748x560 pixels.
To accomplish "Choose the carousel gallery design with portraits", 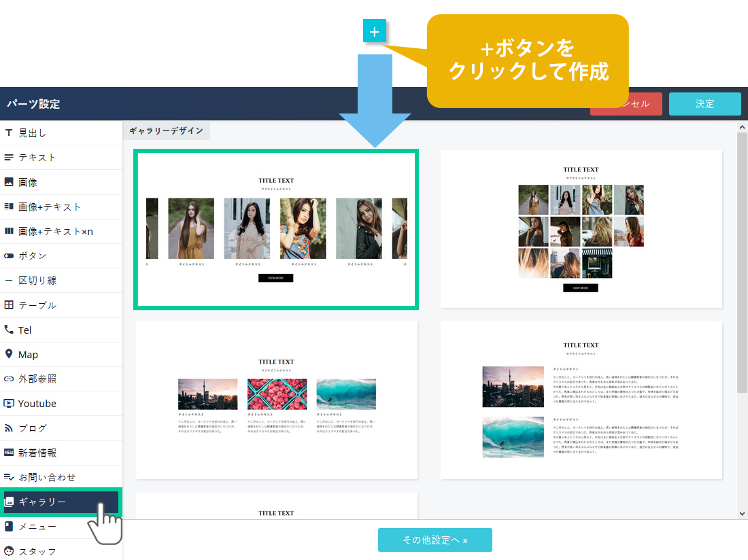I will tap(276, 230).
